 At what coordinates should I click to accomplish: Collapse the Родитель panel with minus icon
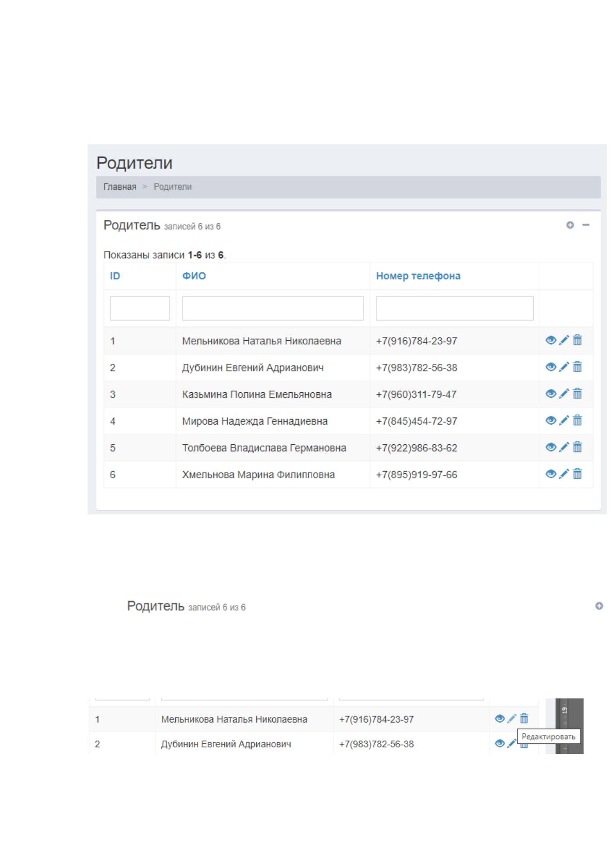586,225
